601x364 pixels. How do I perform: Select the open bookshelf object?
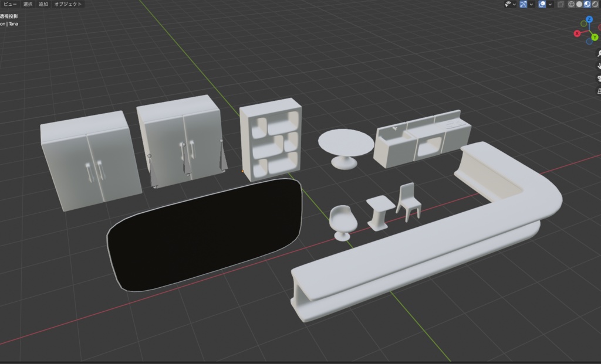[x=271, y=139]
